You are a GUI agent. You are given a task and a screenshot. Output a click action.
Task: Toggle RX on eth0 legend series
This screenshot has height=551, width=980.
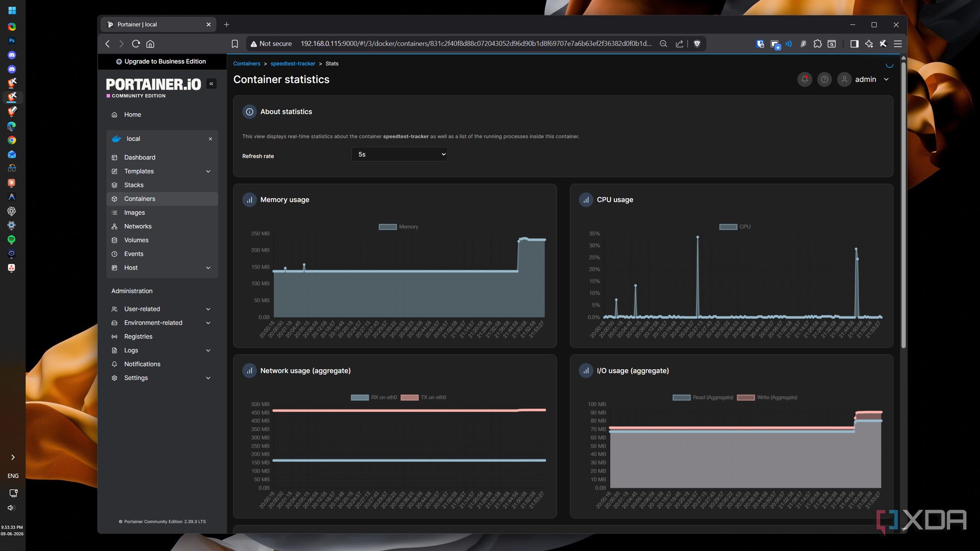374,397
